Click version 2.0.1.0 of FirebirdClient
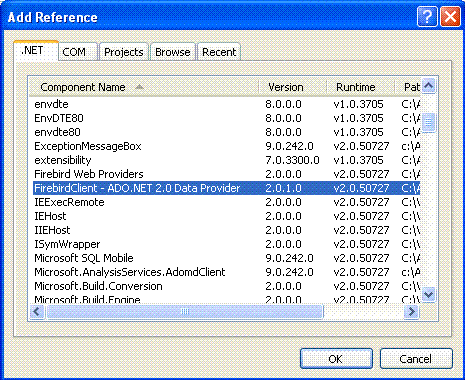 point(283,188)
